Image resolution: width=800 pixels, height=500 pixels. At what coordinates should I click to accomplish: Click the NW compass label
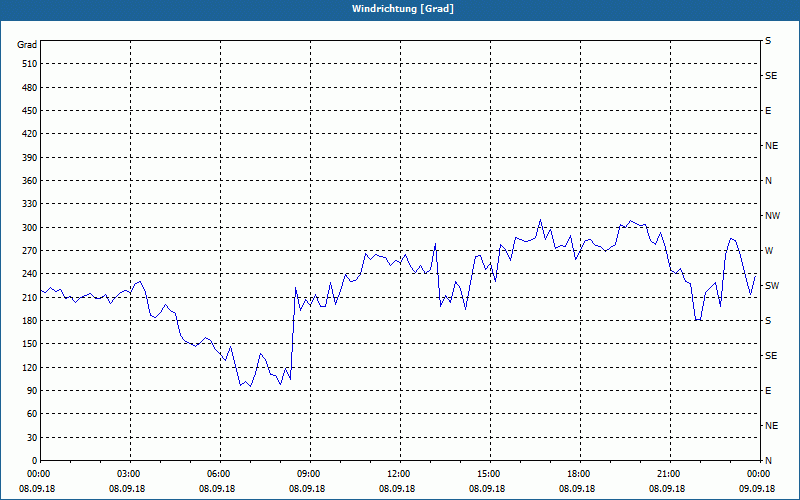[x=772, y=216]
